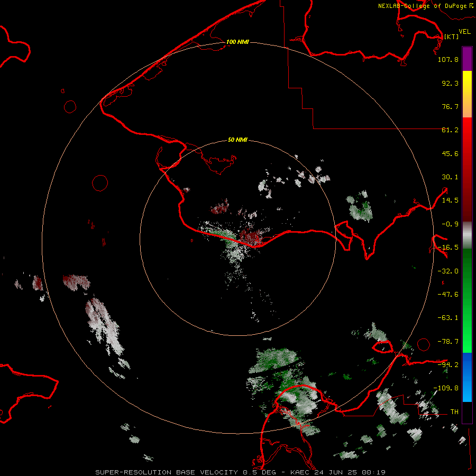Screen dimensions: 476x476
Task: Click the 45.6 velocity scale value
Action: tap(450, 153)
